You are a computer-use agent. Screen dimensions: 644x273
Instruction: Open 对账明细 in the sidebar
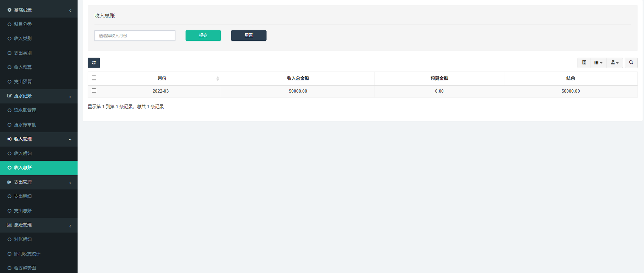pos(39,239)
